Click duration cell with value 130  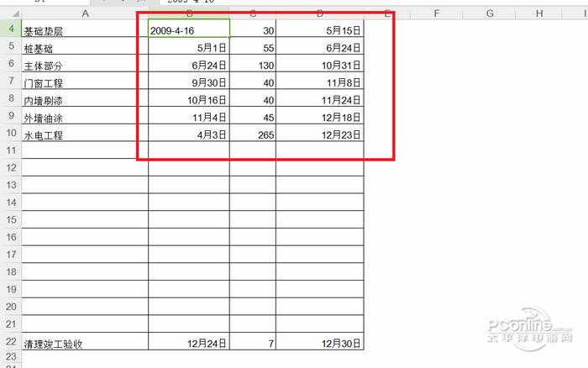coord(253,63)
